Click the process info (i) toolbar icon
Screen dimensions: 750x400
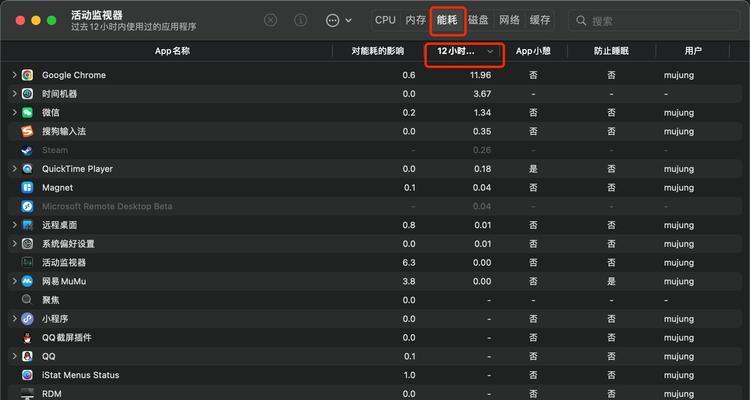300,20
